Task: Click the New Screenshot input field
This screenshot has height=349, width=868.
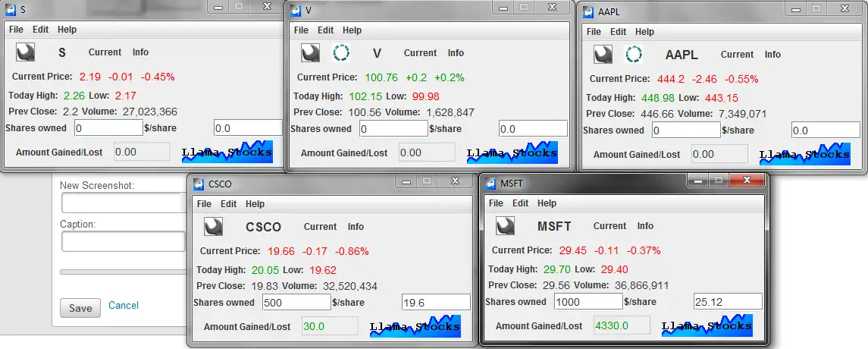Action: coord(124,203)
